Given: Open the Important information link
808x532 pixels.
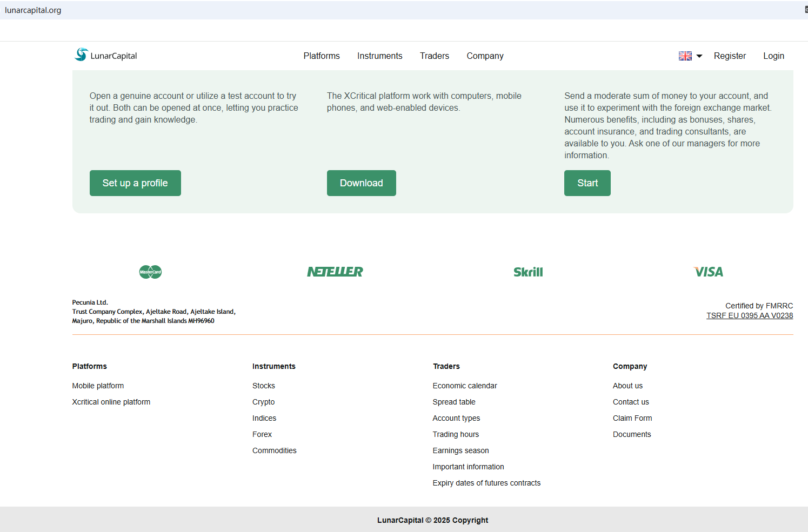Looking at the screenshot, I should [x=468, y=467].
